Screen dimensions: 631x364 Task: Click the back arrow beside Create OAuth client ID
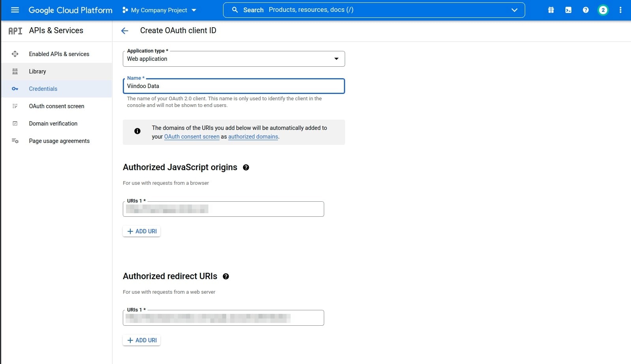click(125, 31)
